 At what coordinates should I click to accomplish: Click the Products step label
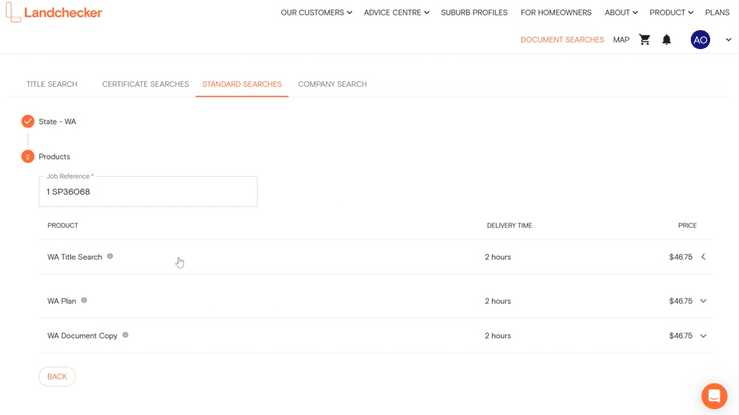point(54,156)
